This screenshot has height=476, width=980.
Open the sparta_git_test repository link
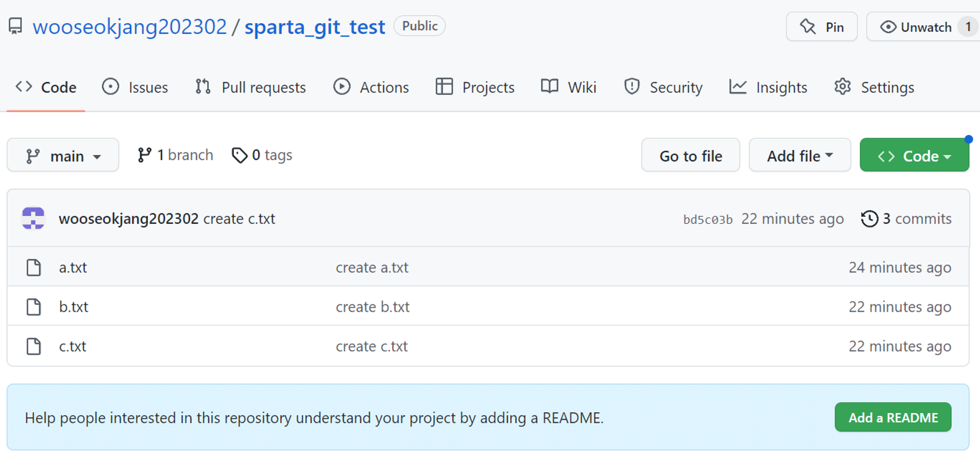pos(315,27)
